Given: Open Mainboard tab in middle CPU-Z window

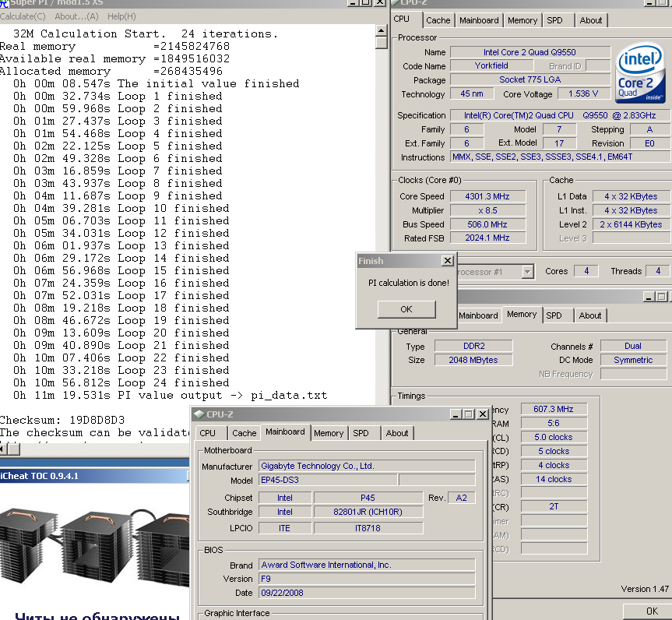Looking at the screenshot, I should (x=478, y=315).
